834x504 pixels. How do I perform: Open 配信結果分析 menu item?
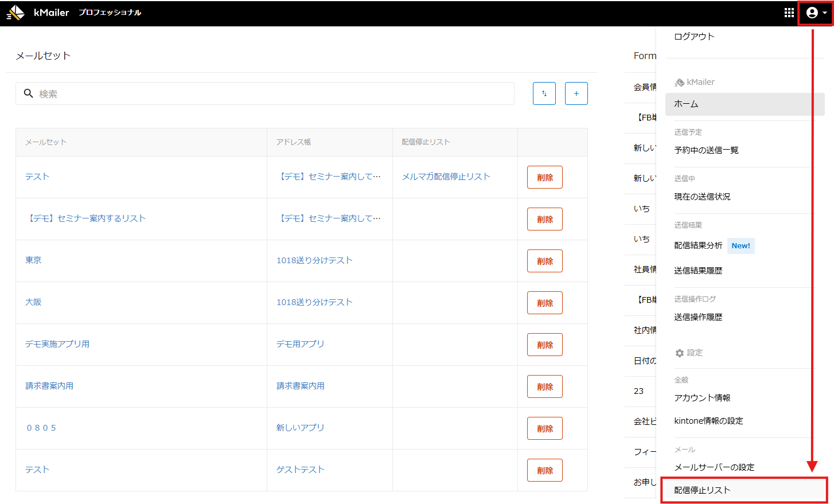click(698, 245)
